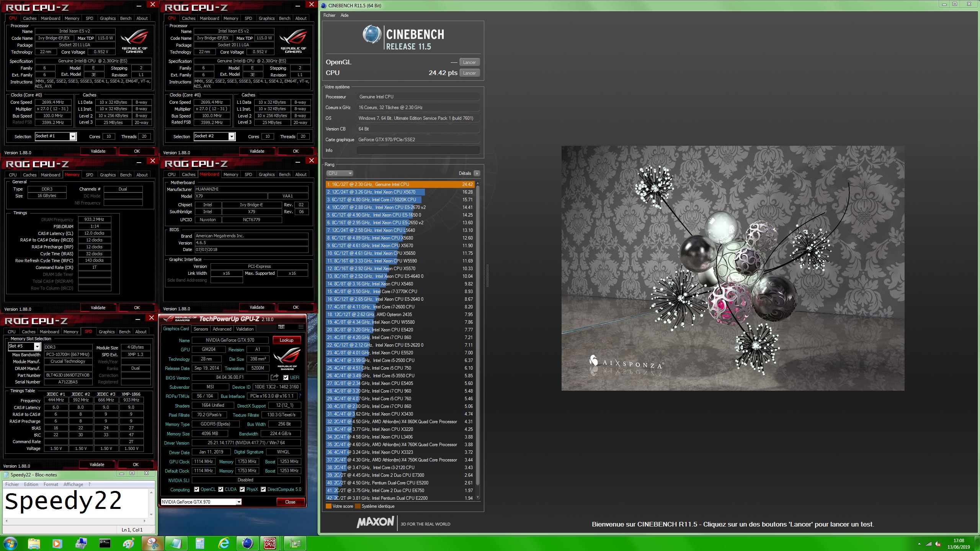
Task: Switch to GPU-Z graphics card taskbar icon
Action: tap(295, 543)
